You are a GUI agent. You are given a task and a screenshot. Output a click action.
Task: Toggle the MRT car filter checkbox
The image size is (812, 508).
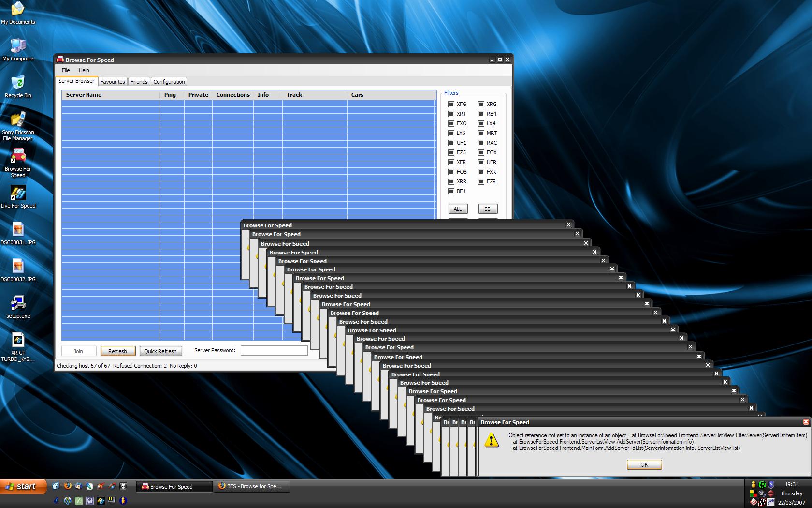tap(481, 133)
